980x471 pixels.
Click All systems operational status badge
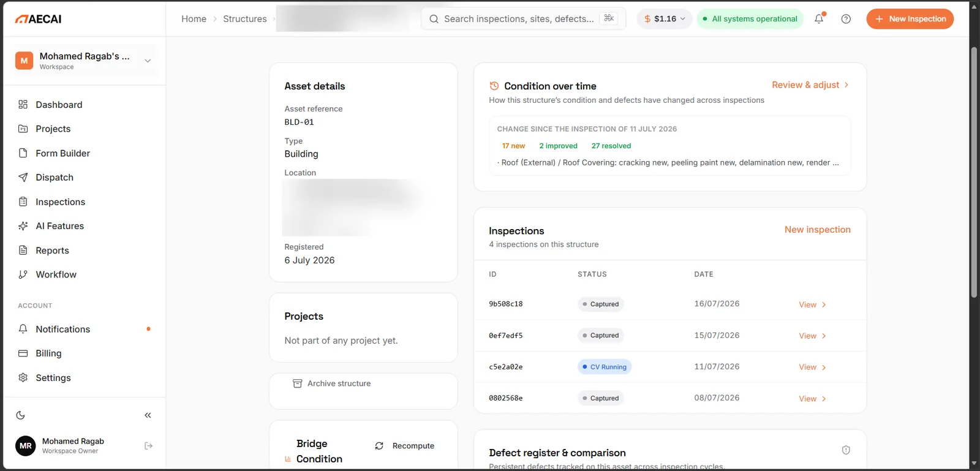tap(750, 19)
